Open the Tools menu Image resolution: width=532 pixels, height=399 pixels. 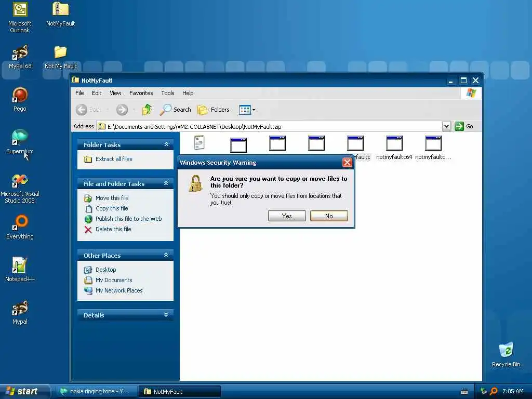pos(168,93)
